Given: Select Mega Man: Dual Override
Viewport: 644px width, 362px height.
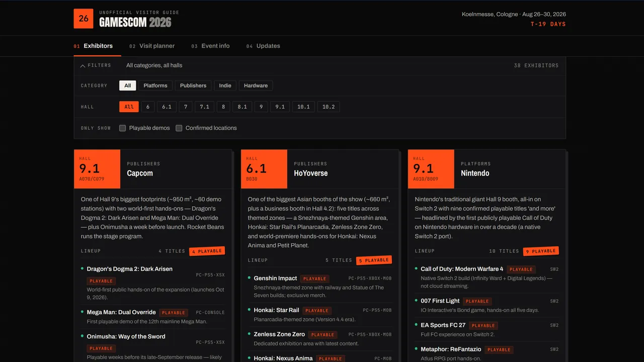Looking at the screenshot, I should coord(121,312).
